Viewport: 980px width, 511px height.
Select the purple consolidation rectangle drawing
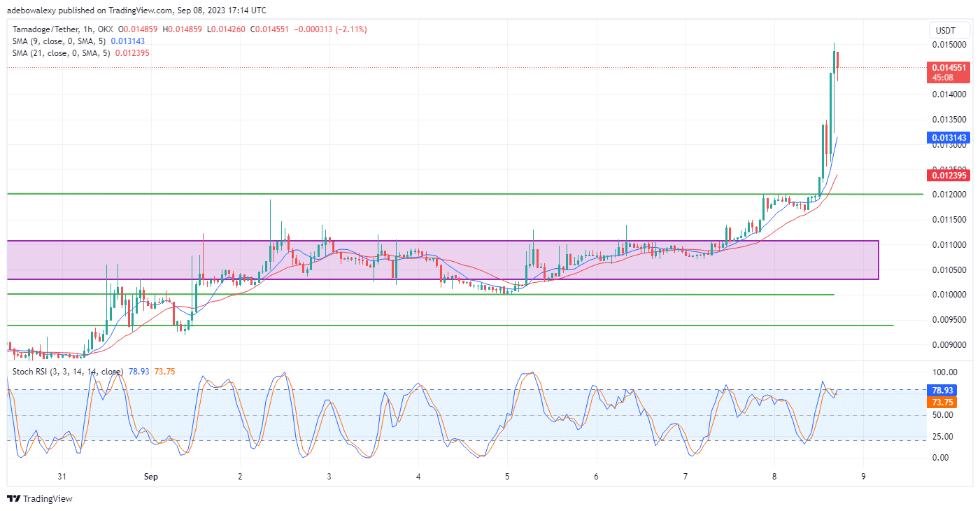(443, 260)
